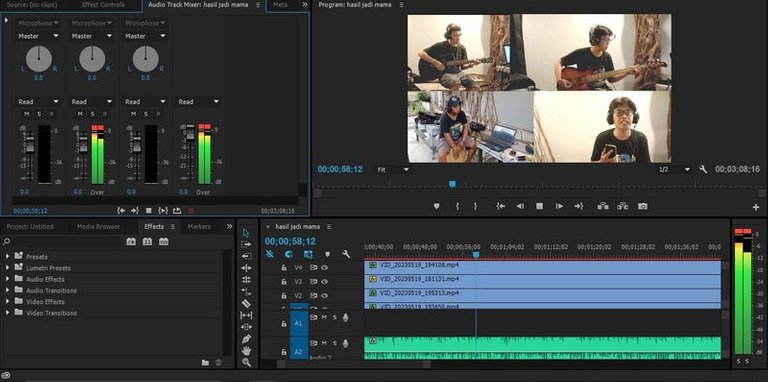The width and height of the screenshot is (768, 382).
Task: Step back one frame in Program monitor
Action: (520, 206)
